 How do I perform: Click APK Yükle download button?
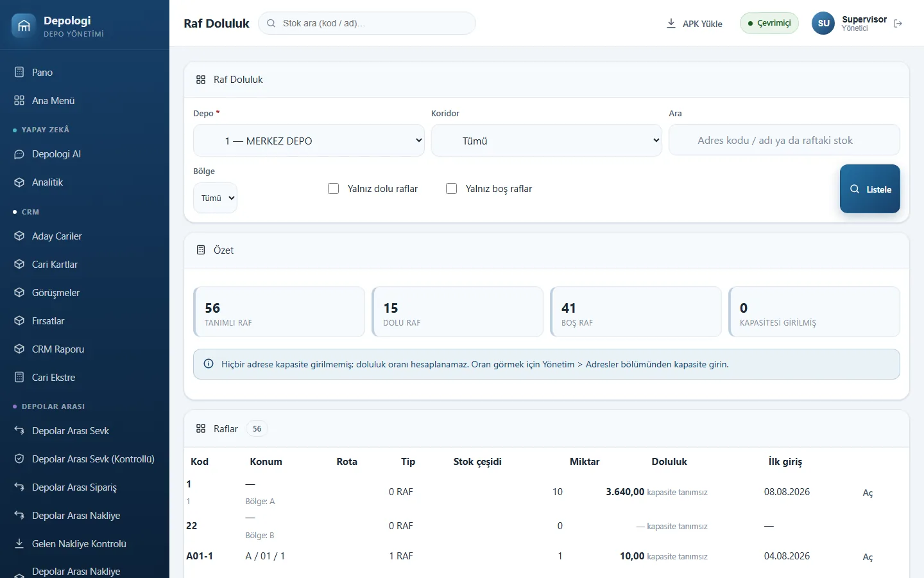(694, 24)
